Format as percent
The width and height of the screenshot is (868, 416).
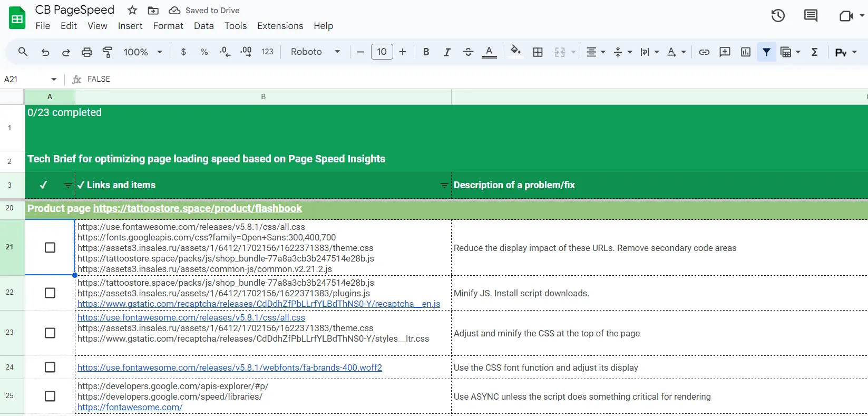point(204,52)
